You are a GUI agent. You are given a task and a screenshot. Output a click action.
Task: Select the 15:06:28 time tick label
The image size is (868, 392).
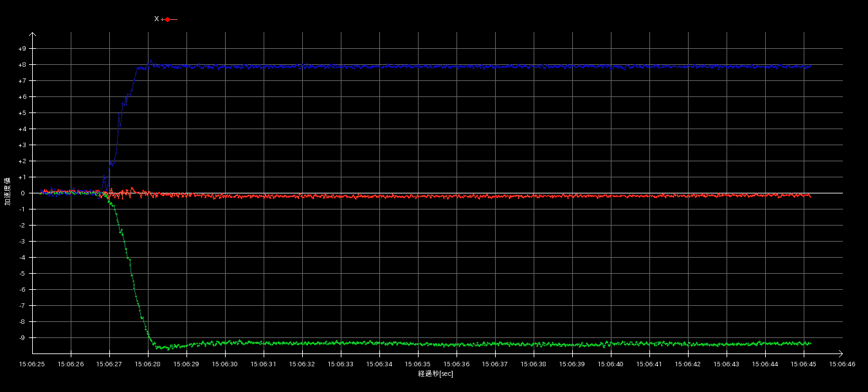tap(148, 364)
